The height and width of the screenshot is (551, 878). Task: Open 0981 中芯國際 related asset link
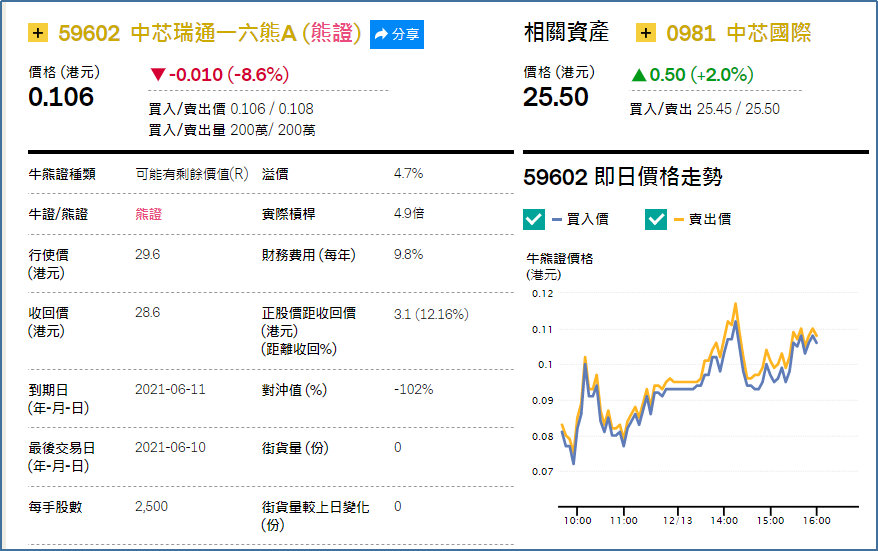(738, 33)
